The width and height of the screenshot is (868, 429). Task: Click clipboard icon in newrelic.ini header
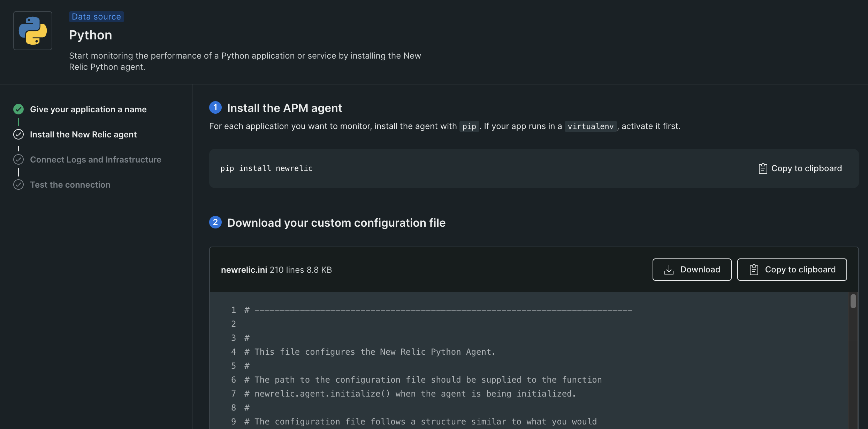[754, 270]
